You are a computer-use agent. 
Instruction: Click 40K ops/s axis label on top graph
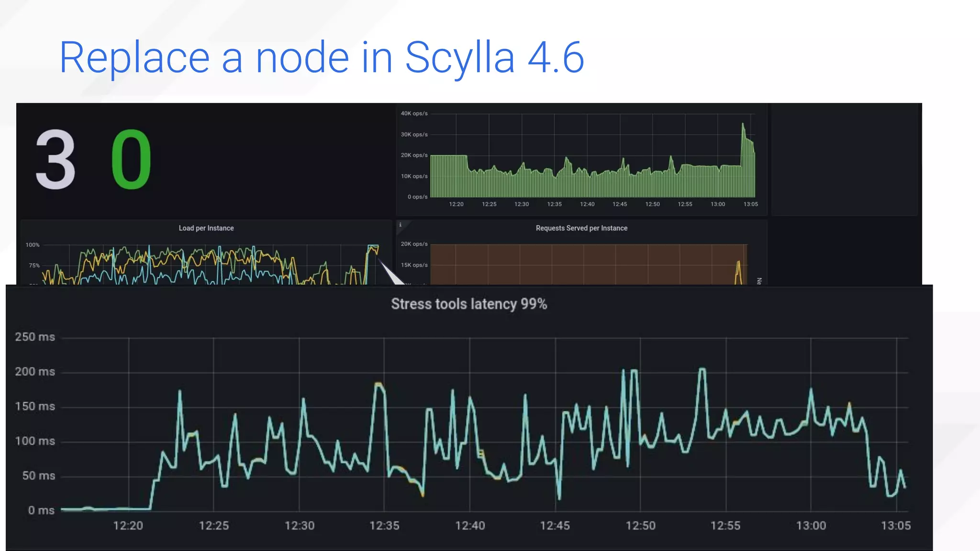click(414, 113)
